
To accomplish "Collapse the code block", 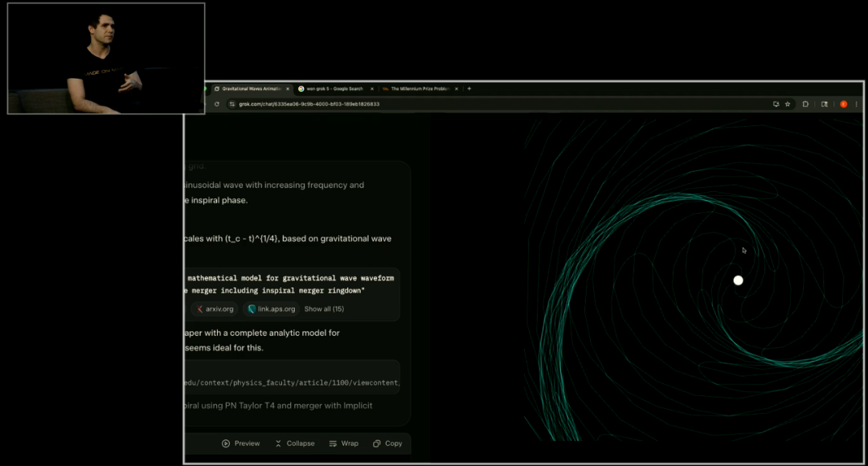I will 294,444.
